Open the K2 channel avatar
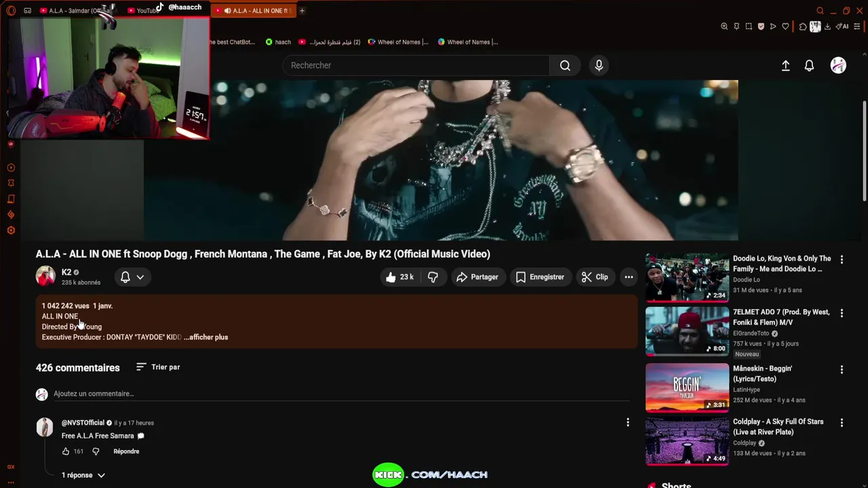 click(45, 276)
